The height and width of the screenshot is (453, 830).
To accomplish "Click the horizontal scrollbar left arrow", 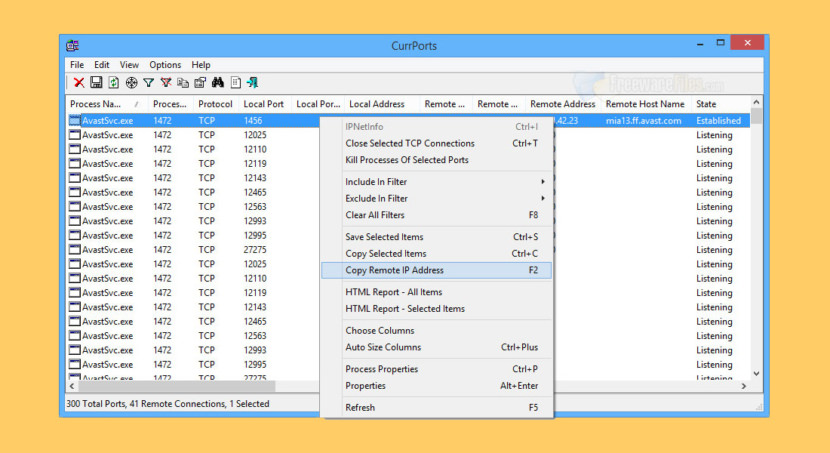I will 72,386.
